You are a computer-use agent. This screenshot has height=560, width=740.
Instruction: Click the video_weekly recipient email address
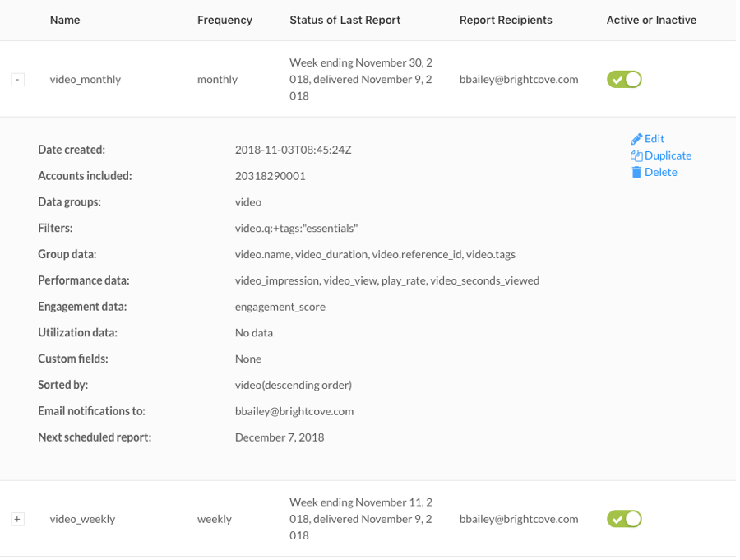(x=519, y=519)
